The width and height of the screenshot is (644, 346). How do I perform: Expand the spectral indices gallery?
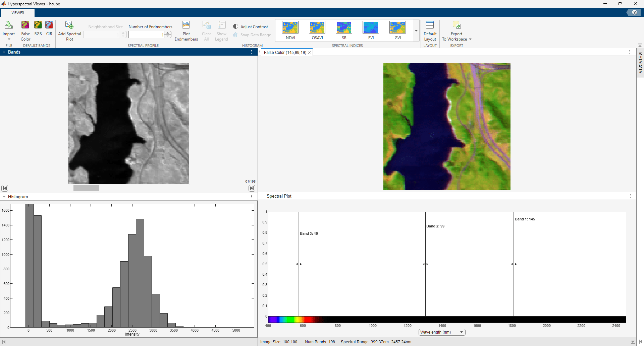click(416, 31)
